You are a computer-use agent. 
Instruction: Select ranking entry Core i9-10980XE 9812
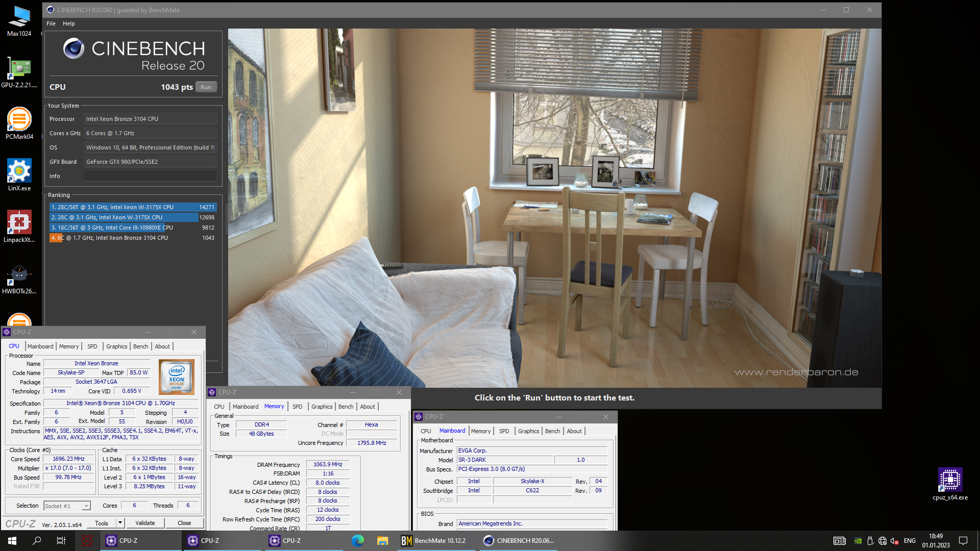133,228
